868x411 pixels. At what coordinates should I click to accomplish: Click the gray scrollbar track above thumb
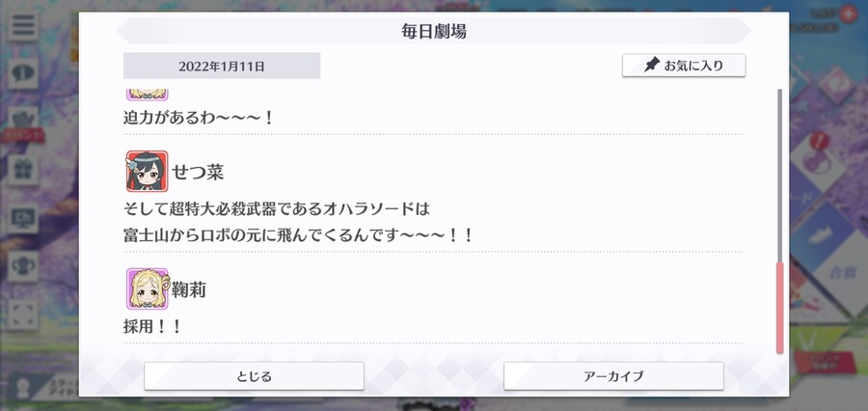(x=780, y=175)
